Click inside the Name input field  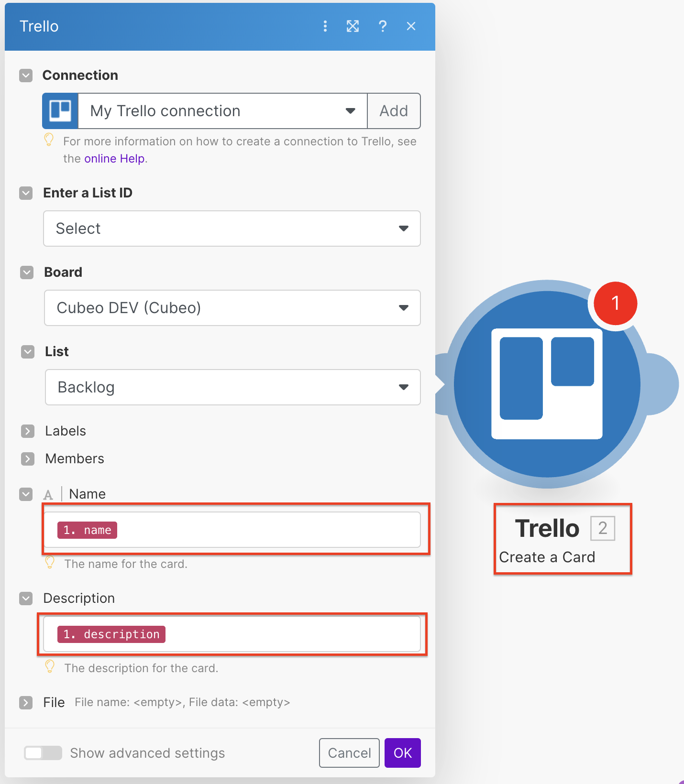point(232,530)
